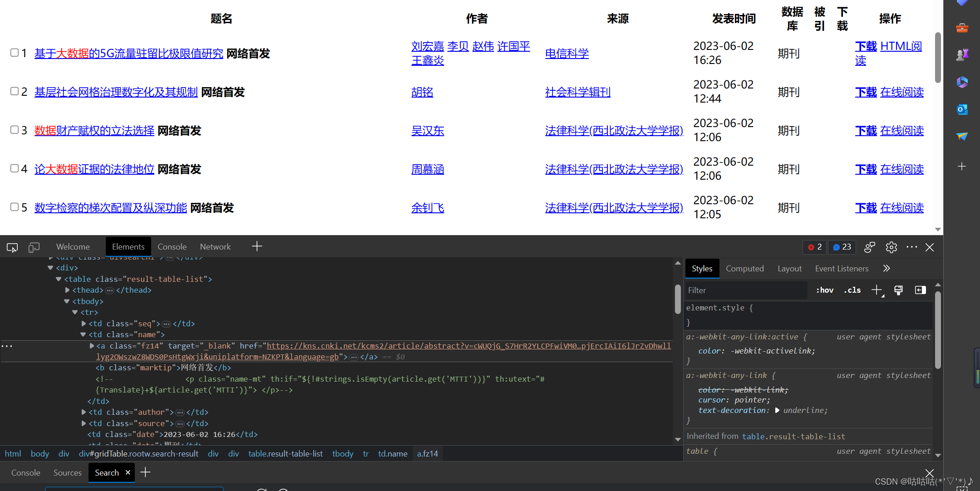This screenshot has height=491, width=980.
Task: Open DevTools settings gear
Action: pyautogui.click(x=891, y=247)
